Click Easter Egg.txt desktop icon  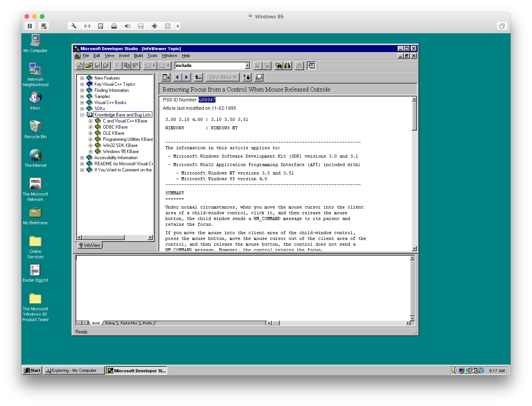[35, 271]
